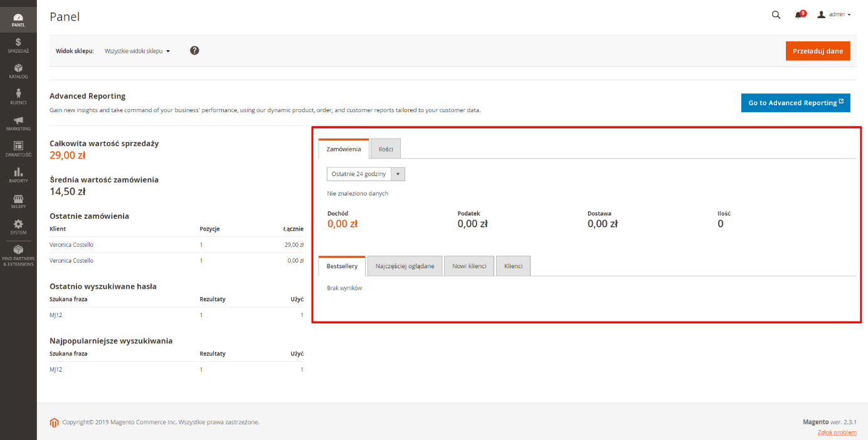The height and width of the screenshot is (440, 868).
Task: Open the Widok sklepu store view switcher
Action: click(x=137, y=51)
